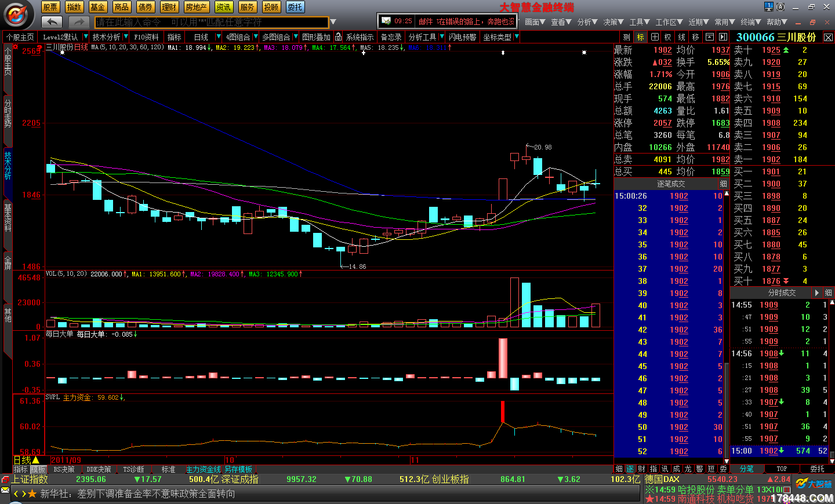
Task: Toggle the 标 marker tool
Action: click(x=640, y=36)
